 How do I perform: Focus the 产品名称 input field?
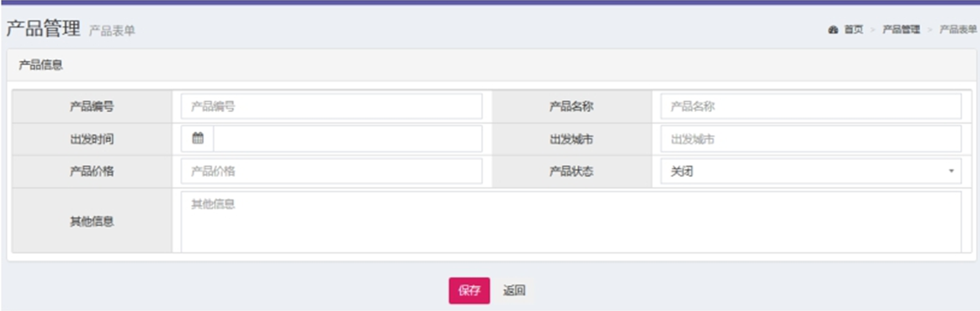[x=811, y=106]
